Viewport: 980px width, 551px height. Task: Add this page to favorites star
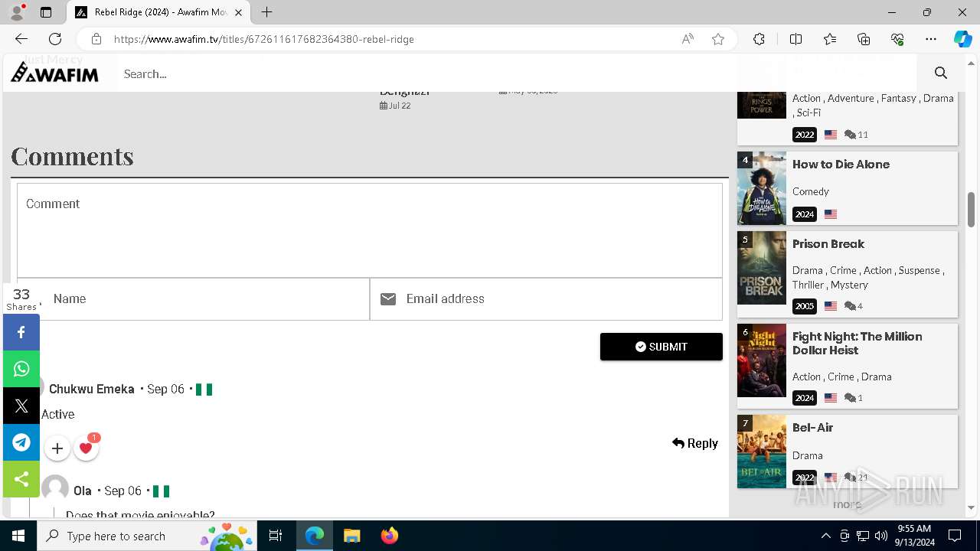tap(718, 39)
